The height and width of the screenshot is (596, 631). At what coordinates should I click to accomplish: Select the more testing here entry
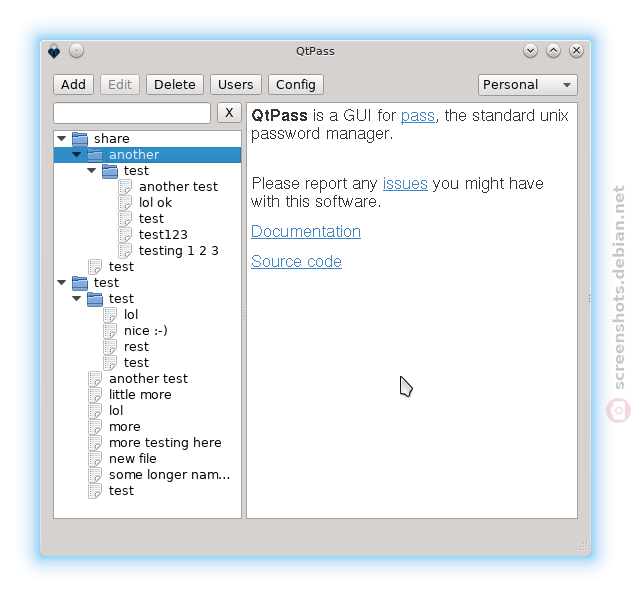[165, 443]
